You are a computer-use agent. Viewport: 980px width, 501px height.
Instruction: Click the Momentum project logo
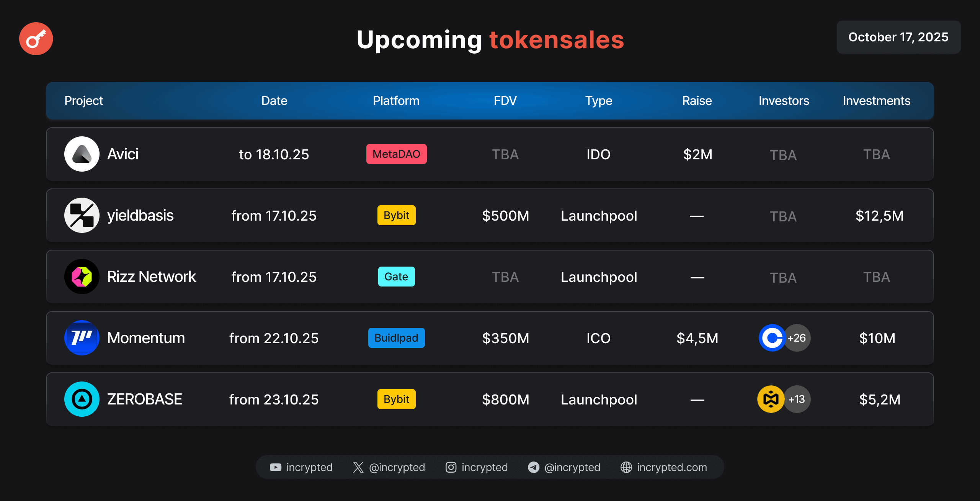click(82, 338)
